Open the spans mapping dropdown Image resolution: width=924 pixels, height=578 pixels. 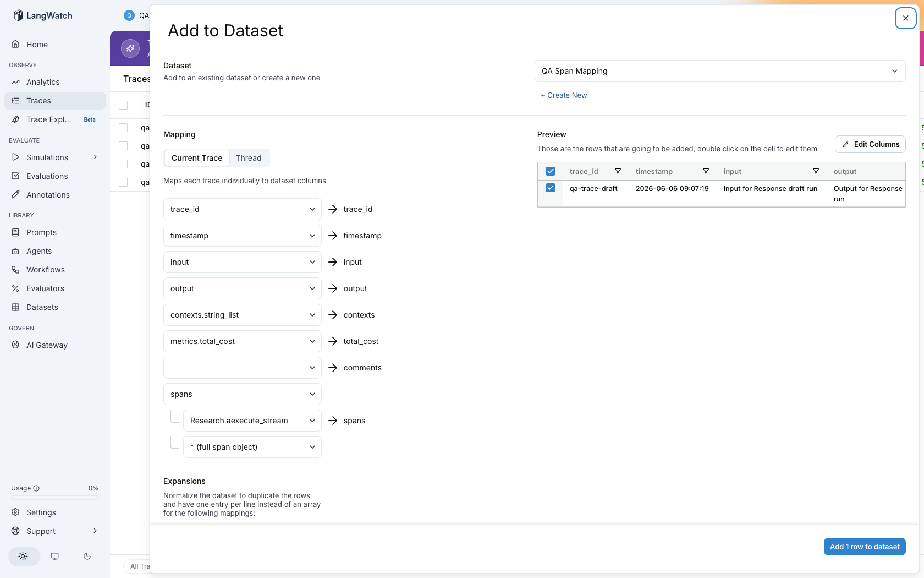(243, 394)
